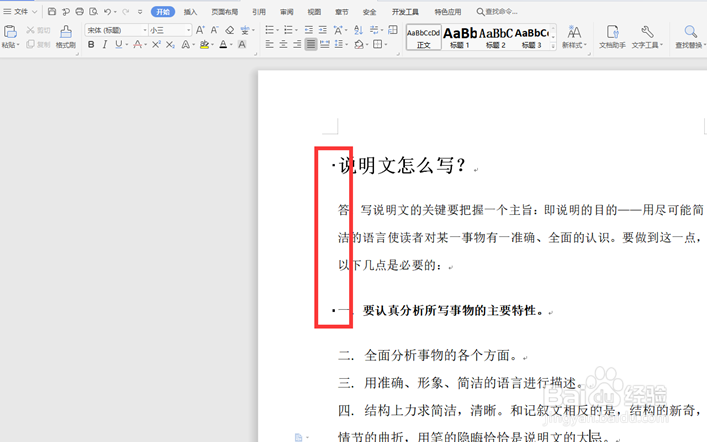Open the font name dropdown (宋体 标题)

(x=144, y=30)
